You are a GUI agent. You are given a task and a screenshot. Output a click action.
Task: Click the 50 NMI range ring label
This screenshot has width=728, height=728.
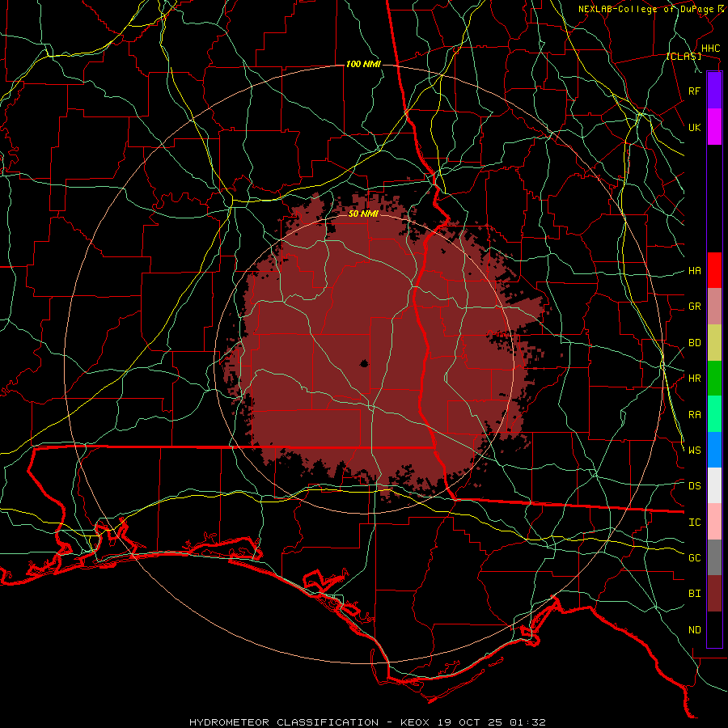(363, 214)
